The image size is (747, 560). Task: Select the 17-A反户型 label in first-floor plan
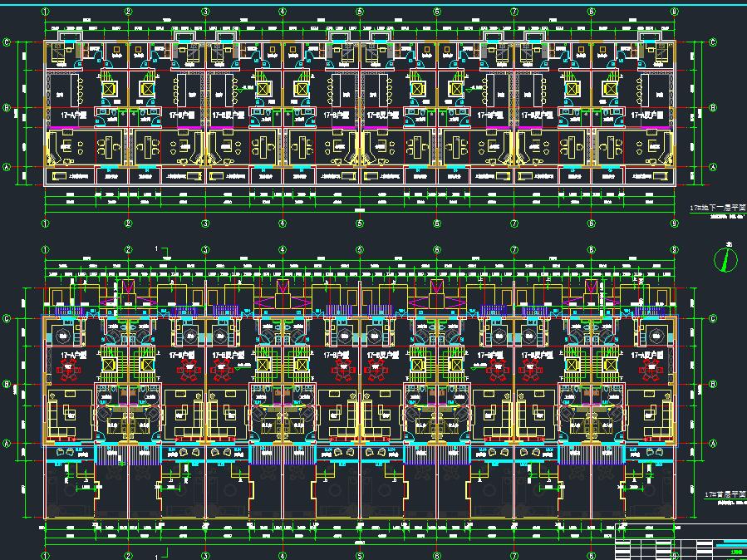point(647,356)
